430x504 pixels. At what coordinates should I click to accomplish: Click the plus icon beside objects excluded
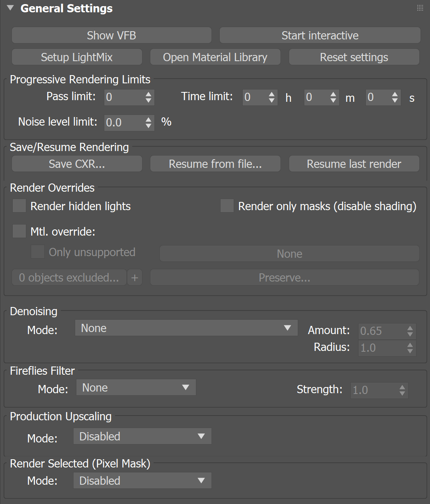click(x=135, y=277)
